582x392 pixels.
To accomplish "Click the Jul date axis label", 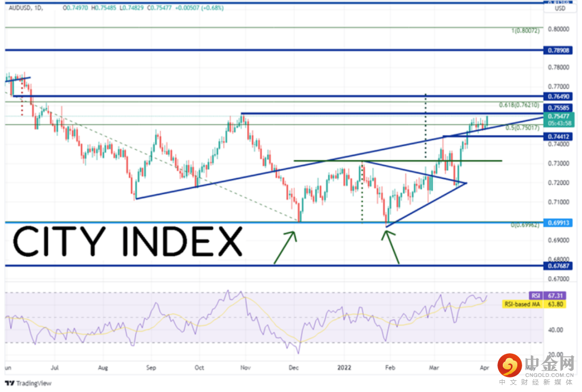I will (54, 368).
